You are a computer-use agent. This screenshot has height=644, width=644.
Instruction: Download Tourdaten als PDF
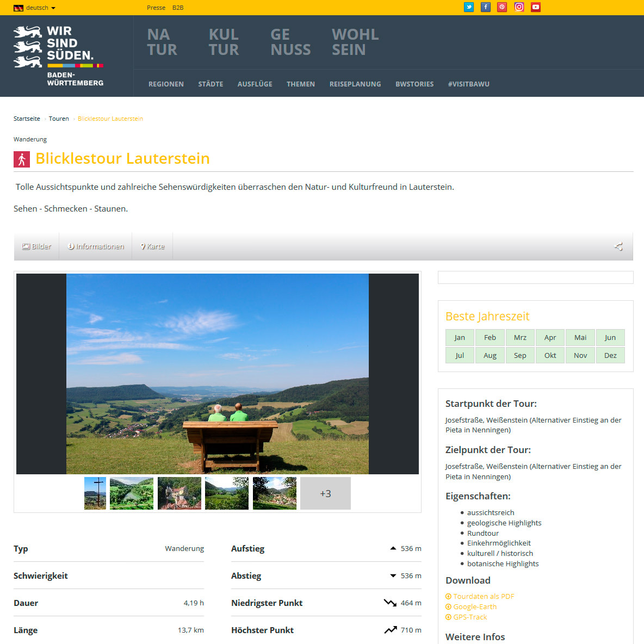483,597
